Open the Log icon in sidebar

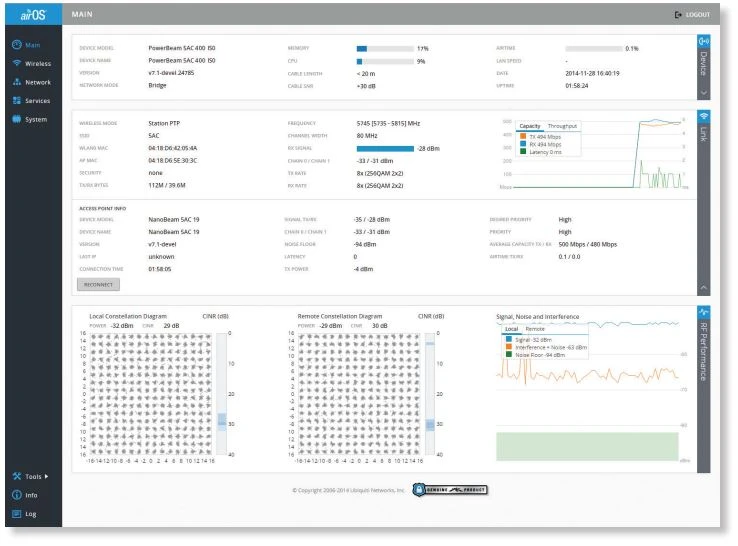17,514
